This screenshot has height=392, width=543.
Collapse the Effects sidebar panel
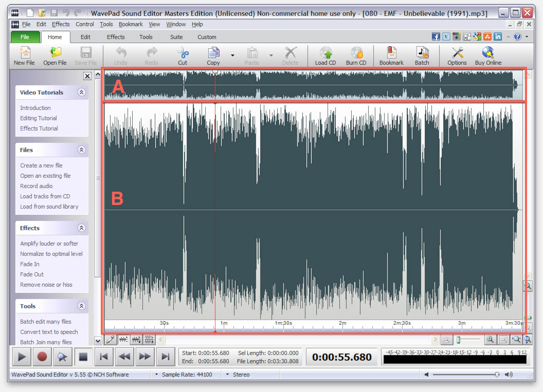(x=81, y=228)
